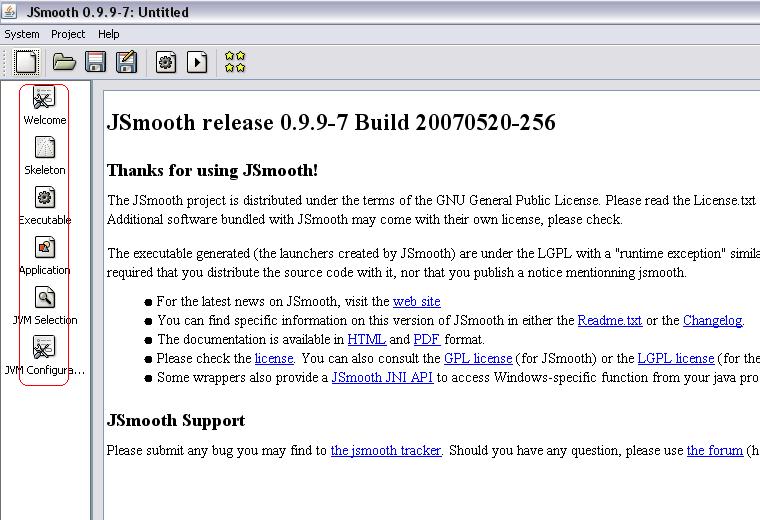The image size is (760, 520).
Task: Run the executable with the play icon
Action: coord(197,63)
